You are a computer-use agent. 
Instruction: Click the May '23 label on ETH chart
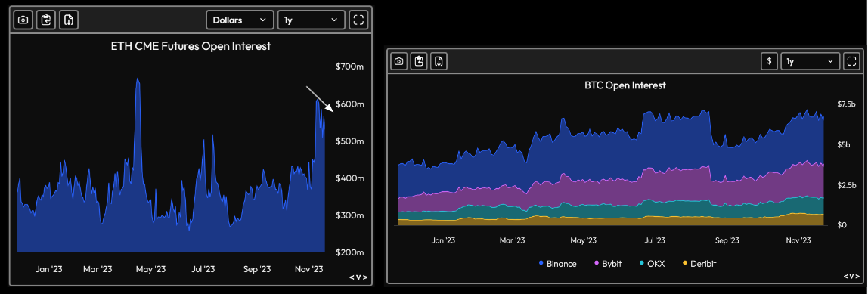point(150,269)
